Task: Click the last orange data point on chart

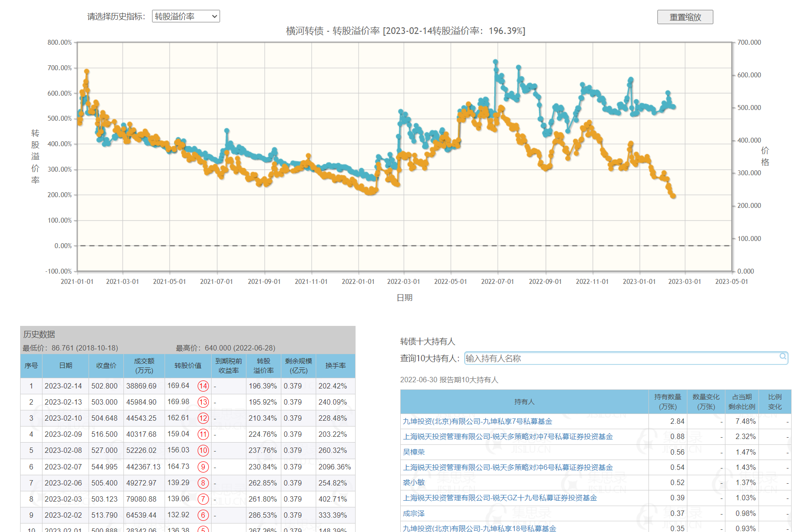Action: 674,196
